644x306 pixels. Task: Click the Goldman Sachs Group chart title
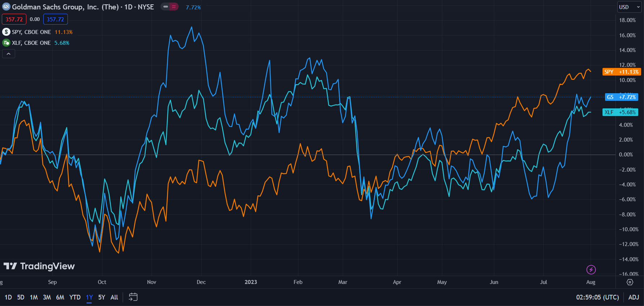(x=83, y=7)
